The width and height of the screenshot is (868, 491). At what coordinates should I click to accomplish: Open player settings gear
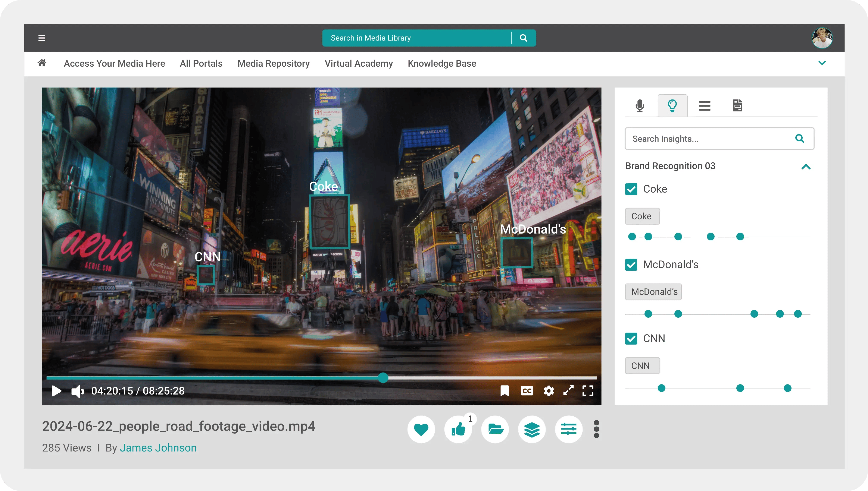tap(549, 391)
